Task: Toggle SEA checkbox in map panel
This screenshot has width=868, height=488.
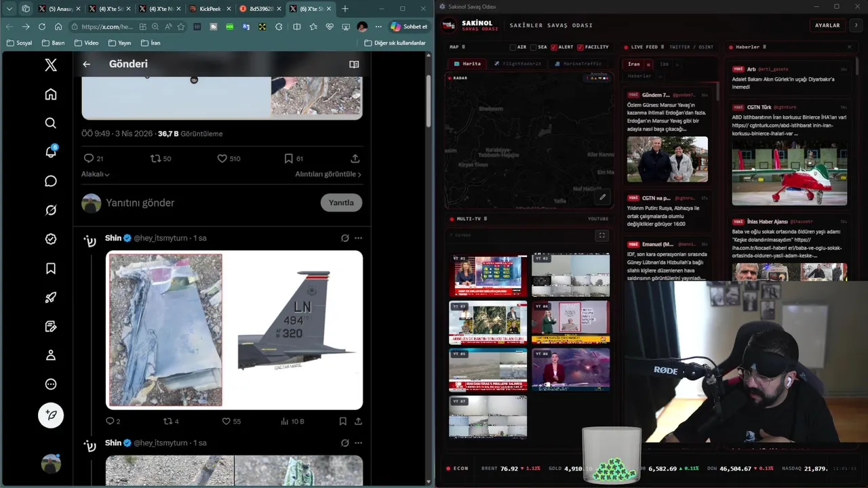Action: [534, 47]
